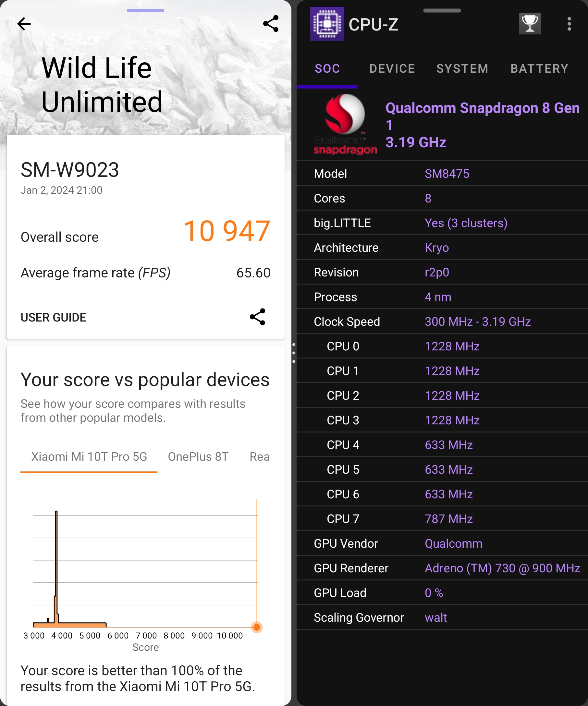Tap the share icon at top of 3DMark
588x706 pixels.
pos(271,24)
